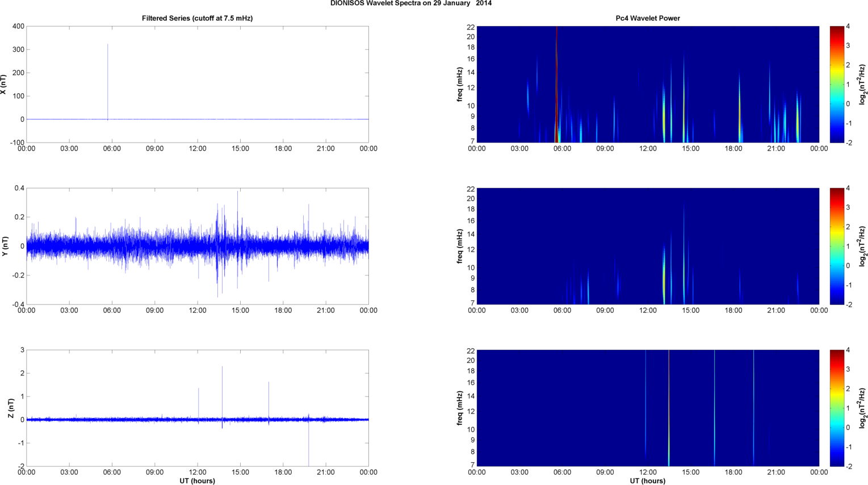This screenshot has width=868, height=485.
Task: Click the '12:00' tick under the X series plot
Action: (198, 149)
